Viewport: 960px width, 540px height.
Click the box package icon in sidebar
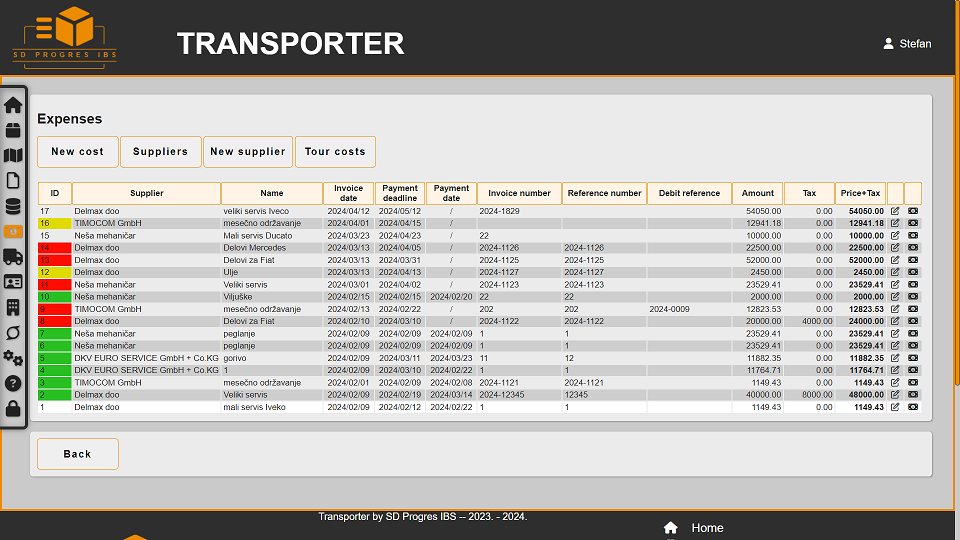click(x=13, y=130)
